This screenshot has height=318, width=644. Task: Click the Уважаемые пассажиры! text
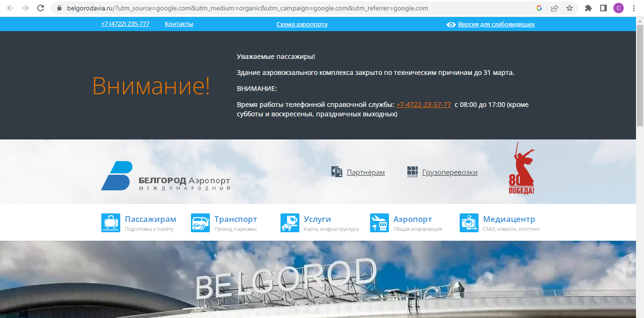coord(276,57)
